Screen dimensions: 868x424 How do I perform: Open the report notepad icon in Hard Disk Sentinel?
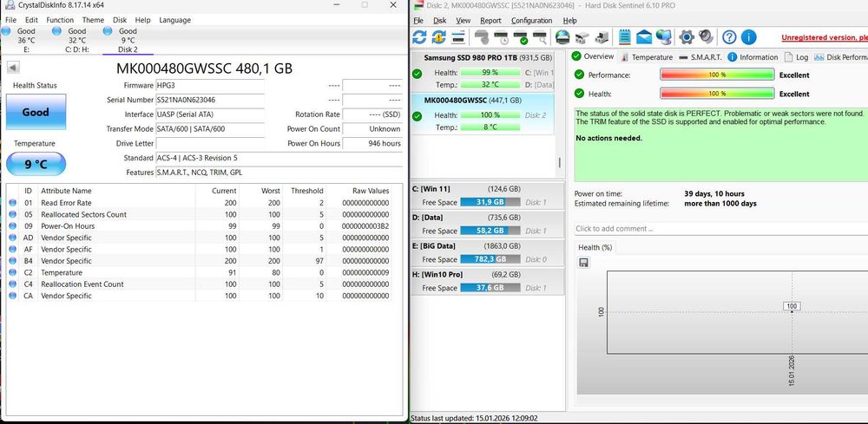625,37
